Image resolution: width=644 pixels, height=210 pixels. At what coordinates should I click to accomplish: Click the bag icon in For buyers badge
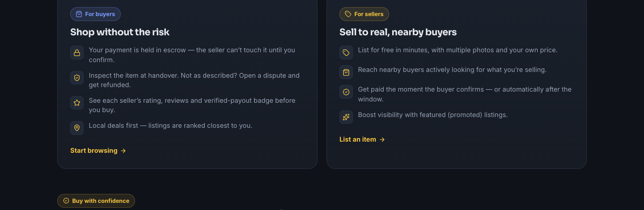pos(79,14)
